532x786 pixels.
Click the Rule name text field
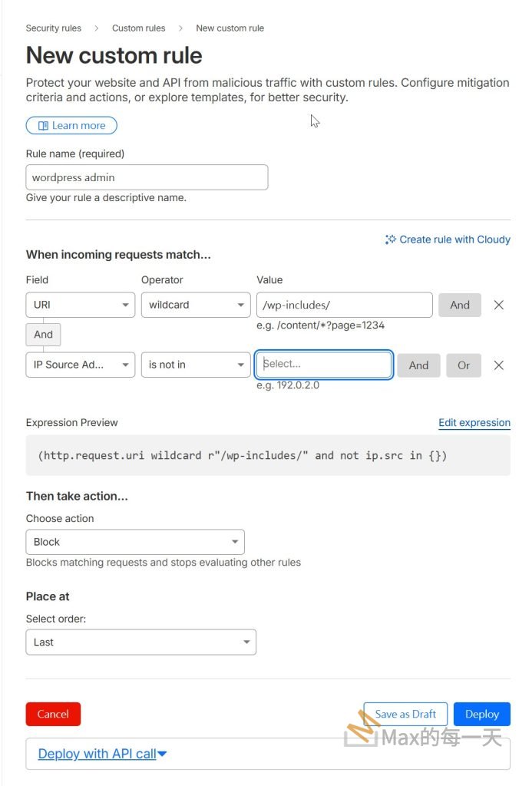point(147,177)
